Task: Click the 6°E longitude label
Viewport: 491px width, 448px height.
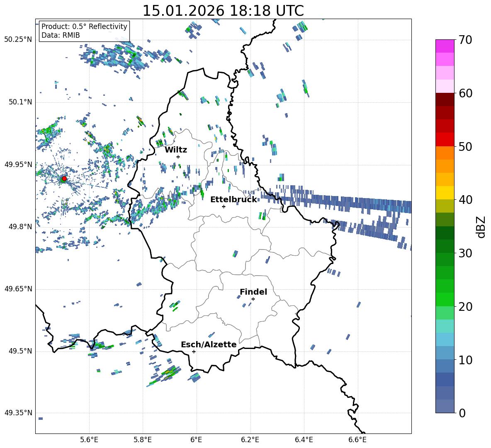Action: (196, 440)
